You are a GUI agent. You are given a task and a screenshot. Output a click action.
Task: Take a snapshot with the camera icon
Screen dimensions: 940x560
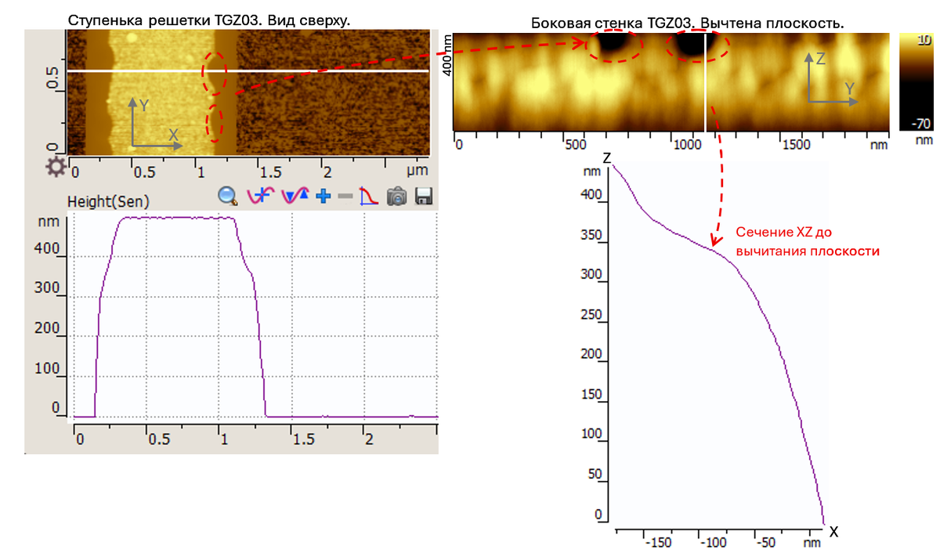pos(398,196)
